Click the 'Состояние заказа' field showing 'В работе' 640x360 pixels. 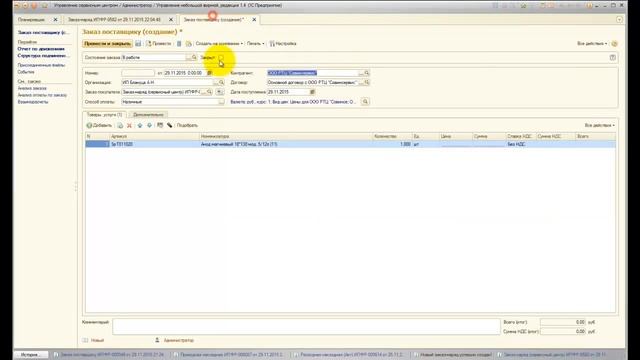154,58
